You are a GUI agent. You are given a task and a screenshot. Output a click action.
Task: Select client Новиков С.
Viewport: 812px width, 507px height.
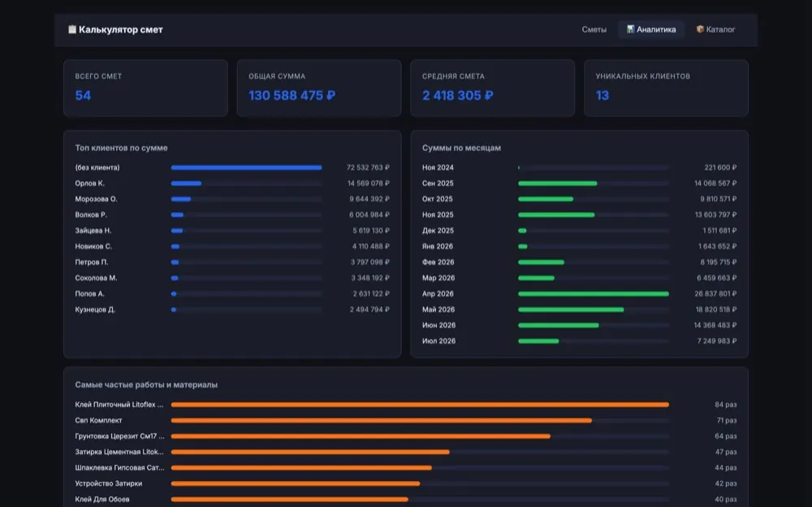[93, 246]
